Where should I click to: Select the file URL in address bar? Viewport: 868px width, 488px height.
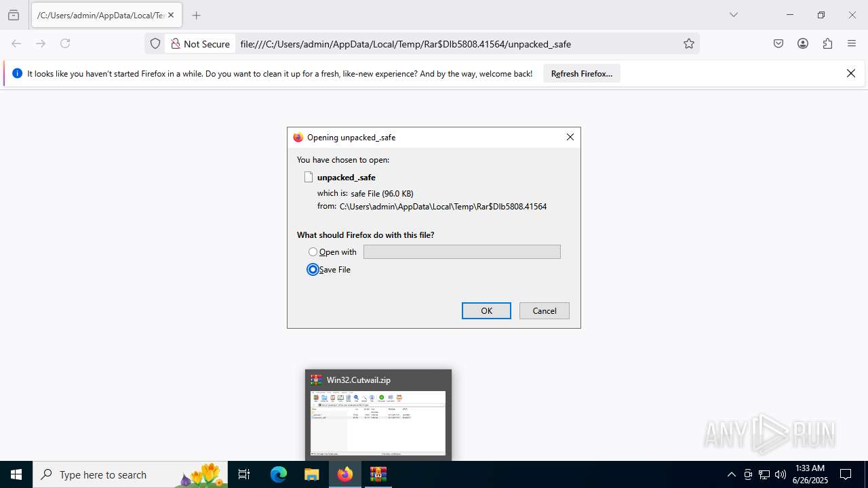406,44
